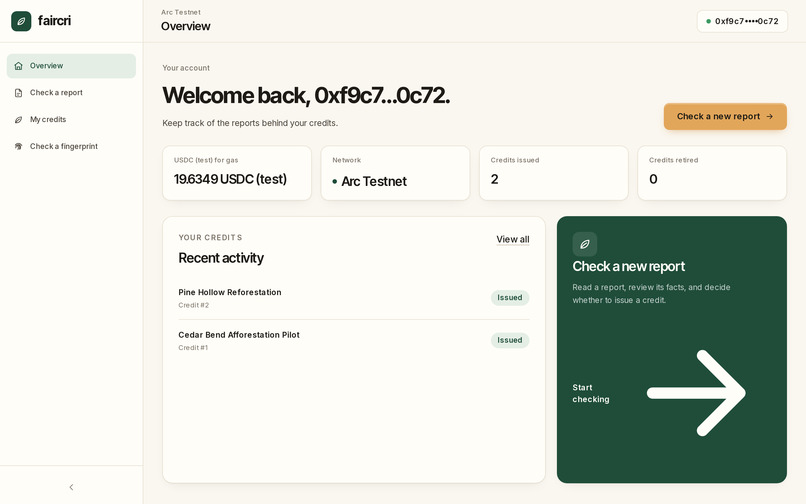
Task: Click Credit #2 label
Action: point(194,305)
